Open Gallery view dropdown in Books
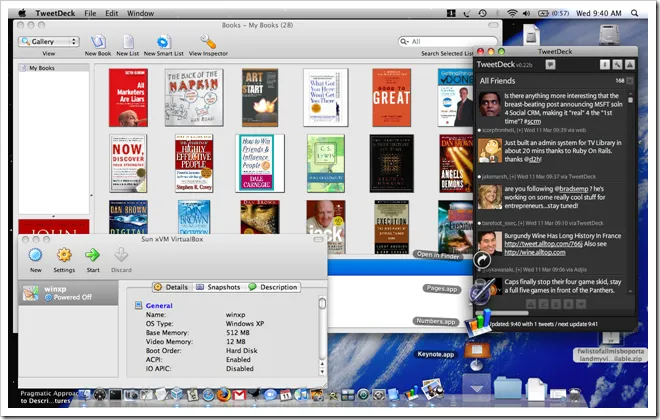 [49, 41]
